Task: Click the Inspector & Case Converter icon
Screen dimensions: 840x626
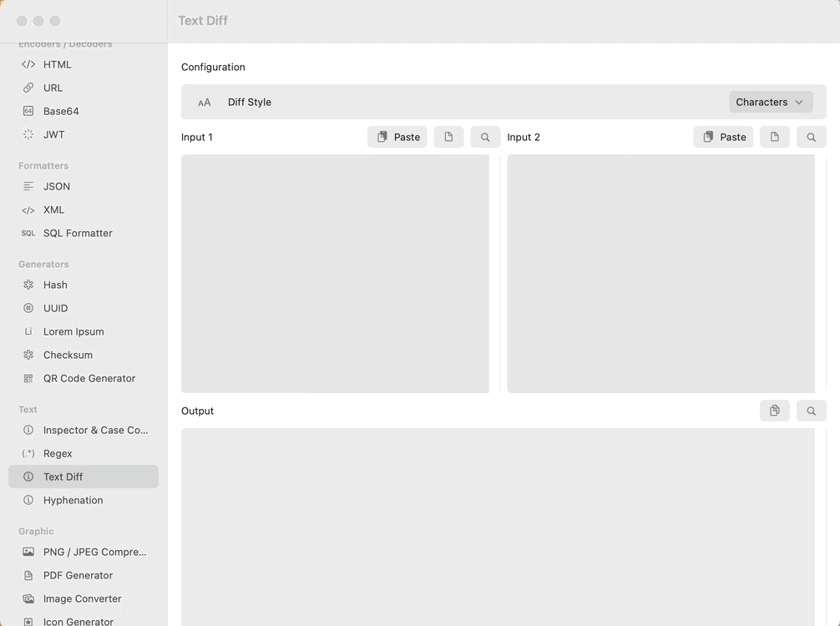Action: 28,430
